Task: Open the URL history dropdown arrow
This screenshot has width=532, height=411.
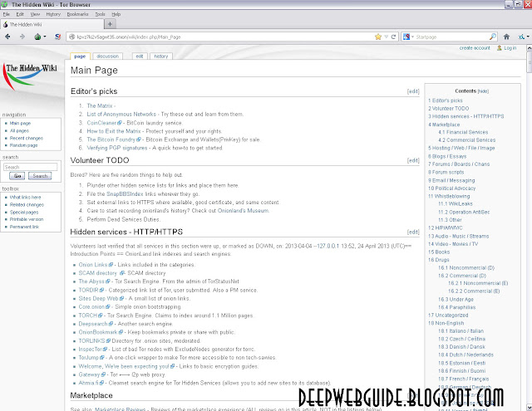Action: tap(386, 37)
